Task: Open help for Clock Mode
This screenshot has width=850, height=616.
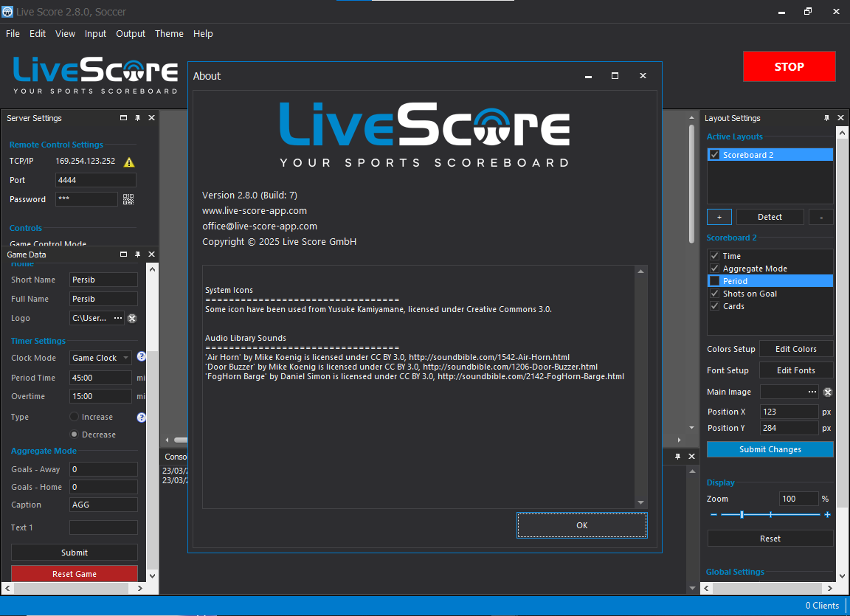Action: [x=142, y=356]
